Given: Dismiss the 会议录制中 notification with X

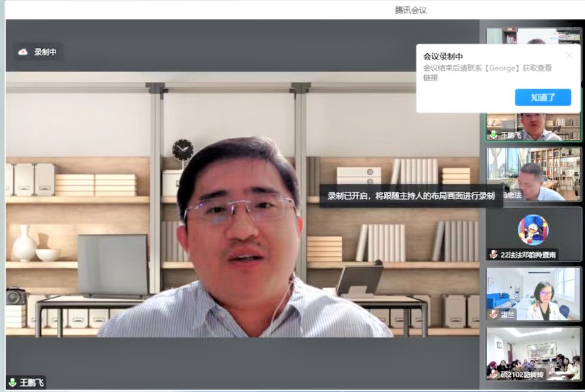Looking at the screenshot, I should tap(569, 56).
